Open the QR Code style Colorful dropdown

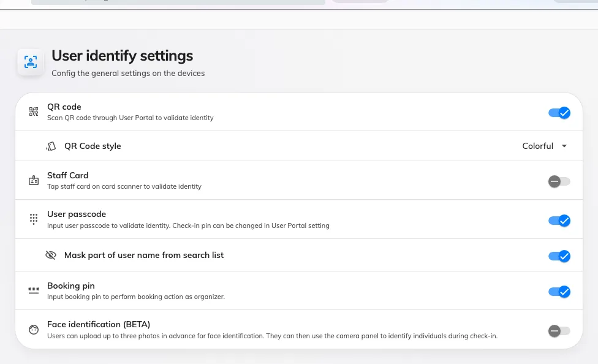point(545,146)
